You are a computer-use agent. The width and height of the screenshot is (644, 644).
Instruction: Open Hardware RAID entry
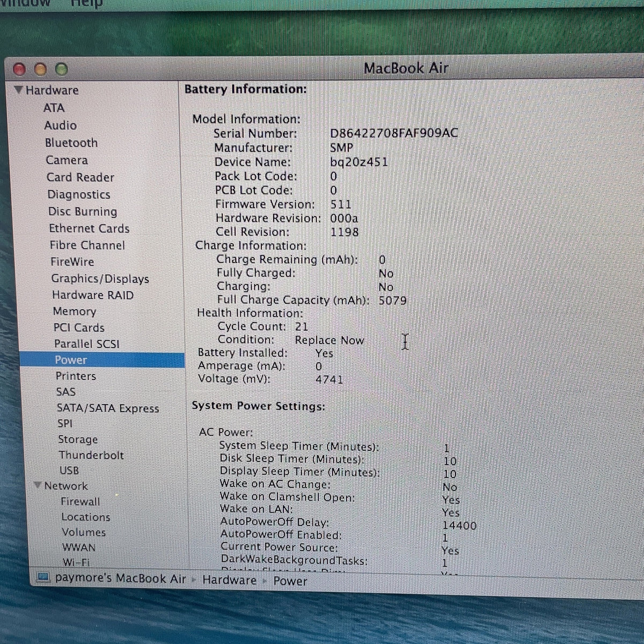tap(92, 295)
